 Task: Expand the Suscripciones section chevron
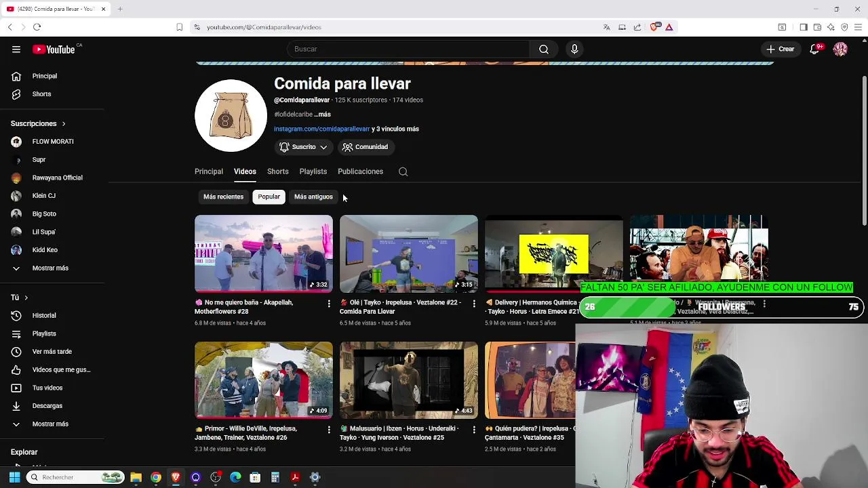pos(64,123)
